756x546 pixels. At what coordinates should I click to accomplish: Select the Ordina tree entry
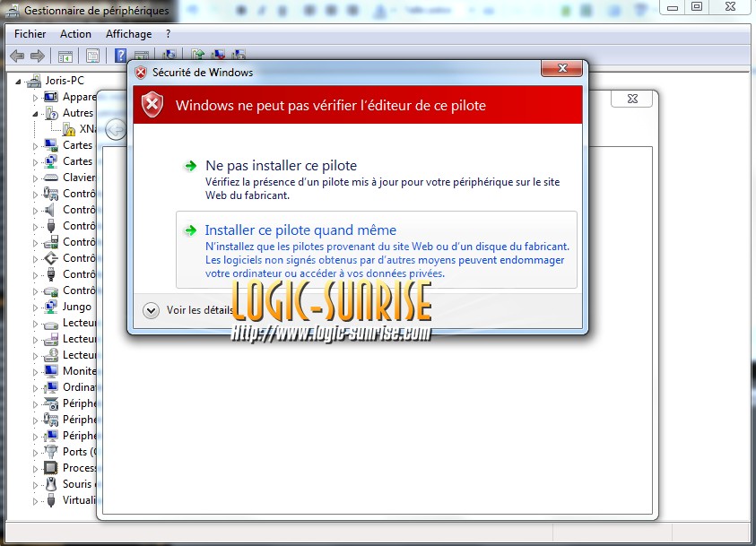click(x=79, y=387)
